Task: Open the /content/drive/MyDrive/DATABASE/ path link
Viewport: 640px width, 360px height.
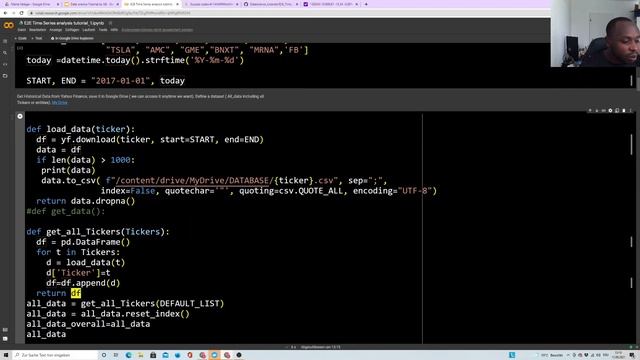Action: 194,180
